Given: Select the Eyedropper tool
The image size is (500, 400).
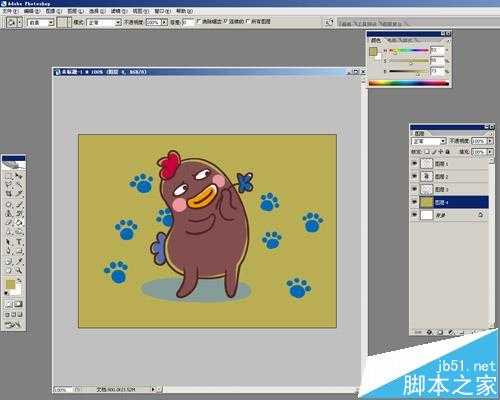Looking at the screenshot, I should pos(19,261).
